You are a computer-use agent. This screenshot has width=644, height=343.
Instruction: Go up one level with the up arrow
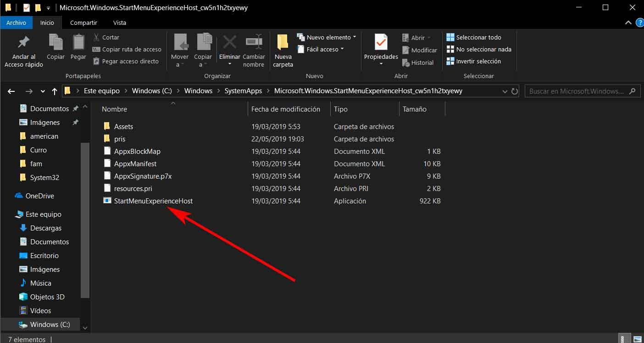click(x=55, y=91)
